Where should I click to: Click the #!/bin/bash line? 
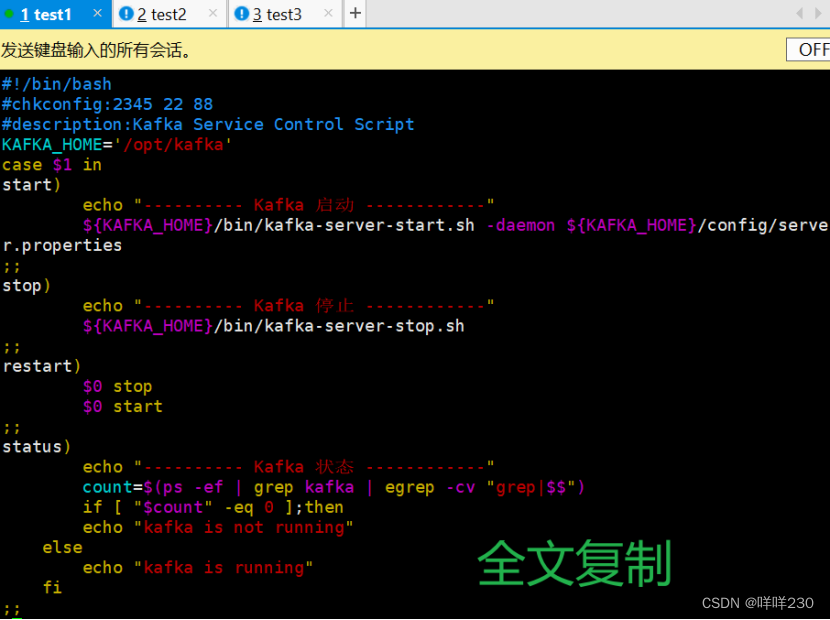(x=57, y=84)
